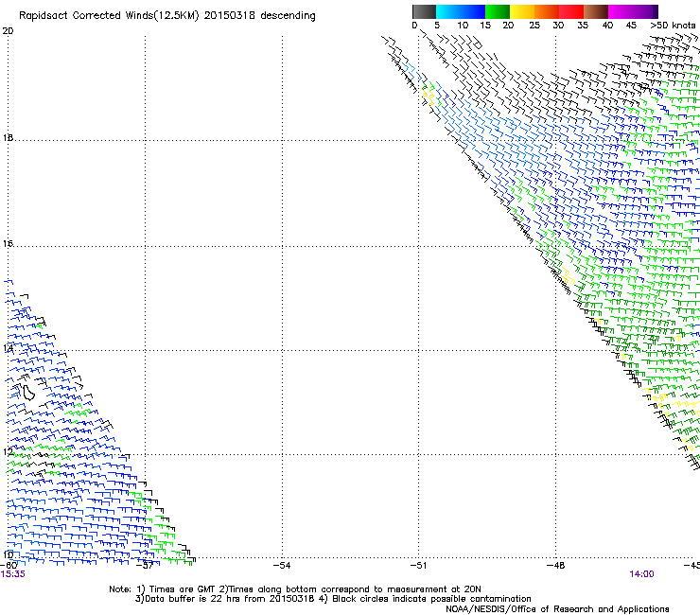Viewport: 700px width, 615px height.
Task: Click the yellow 20-25 knots legend swatch
Action: pos(522,11)
